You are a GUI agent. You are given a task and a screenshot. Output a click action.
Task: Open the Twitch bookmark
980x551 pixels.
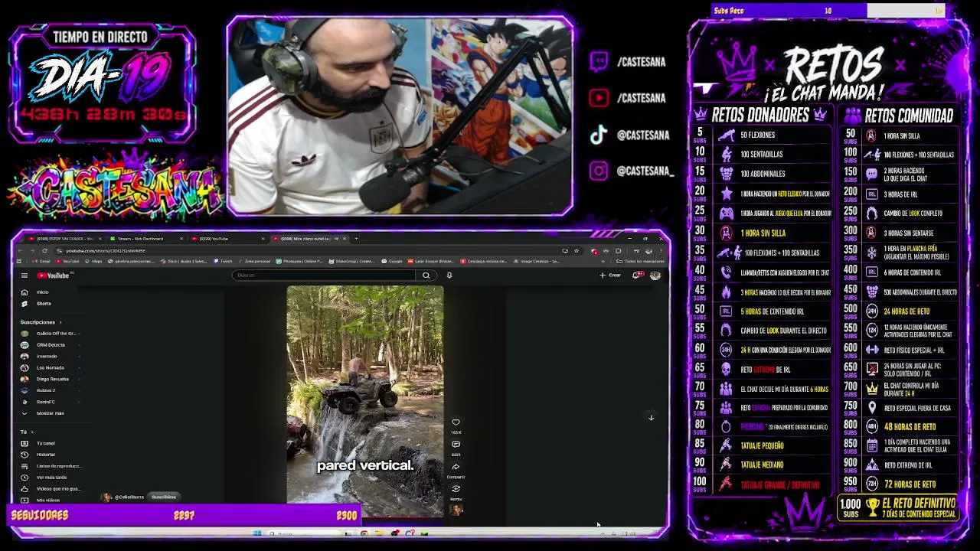click(x=224, y=261)
